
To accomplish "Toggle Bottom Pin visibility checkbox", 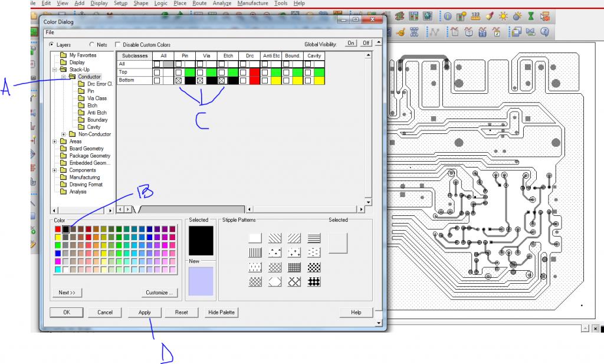I will (x=178, y=80).
